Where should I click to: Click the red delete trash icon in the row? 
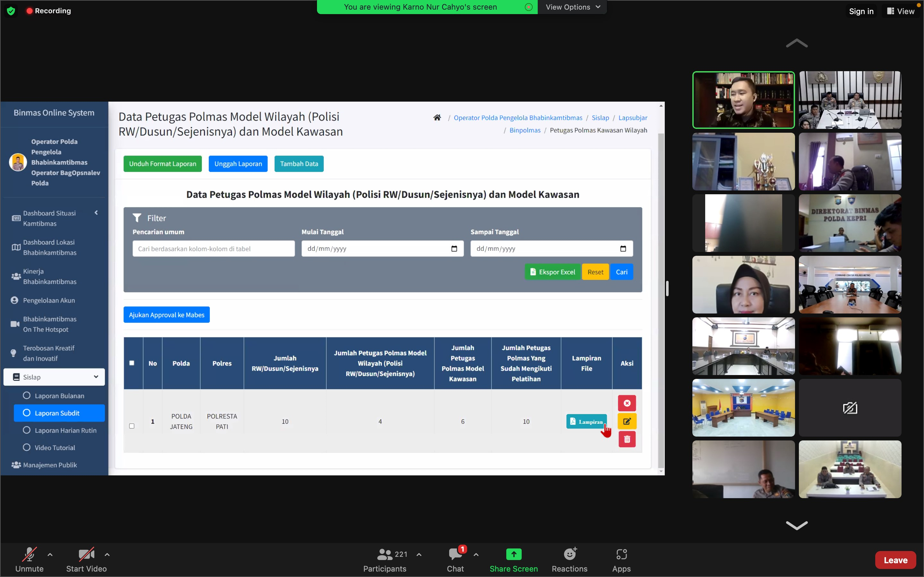pos(627,439)
